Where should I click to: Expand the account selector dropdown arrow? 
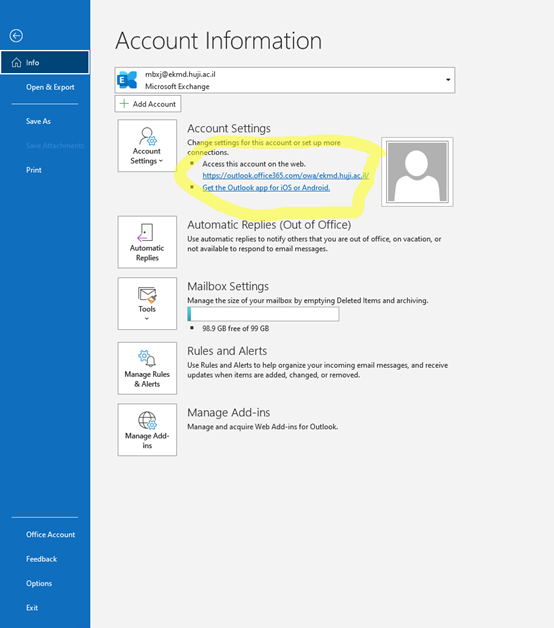click(448, 80)
